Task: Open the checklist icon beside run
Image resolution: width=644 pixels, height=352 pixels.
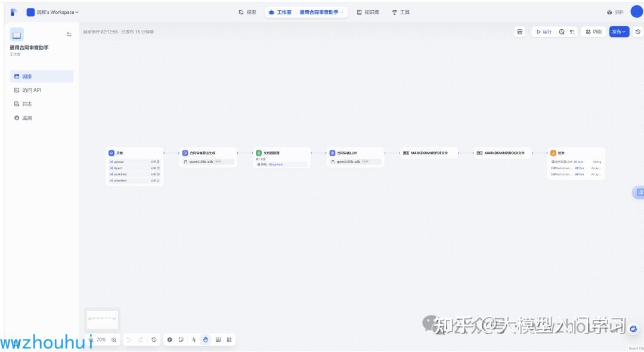Action: (x=572, y=32)
